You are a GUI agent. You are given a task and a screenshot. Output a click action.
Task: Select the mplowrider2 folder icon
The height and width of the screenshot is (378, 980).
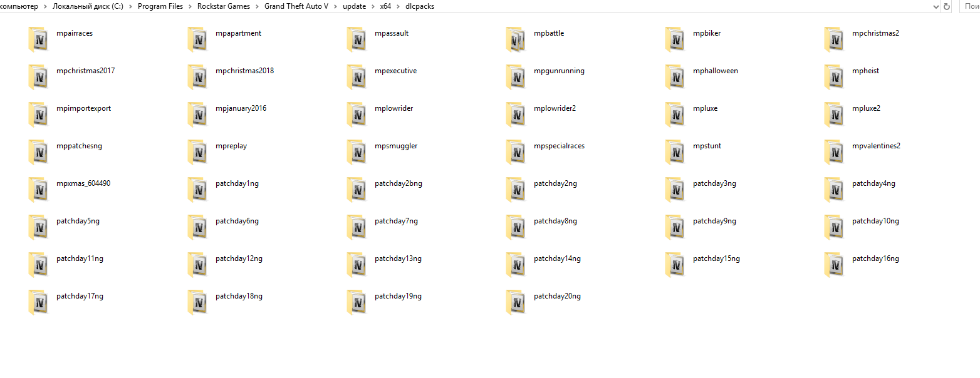point(516,115)
